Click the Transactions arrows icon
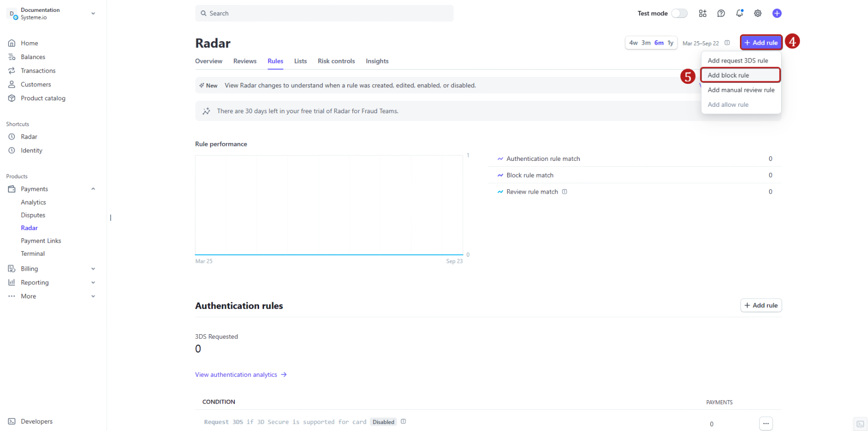This screenshot has height=431, width=868. (x=12, y=71)
